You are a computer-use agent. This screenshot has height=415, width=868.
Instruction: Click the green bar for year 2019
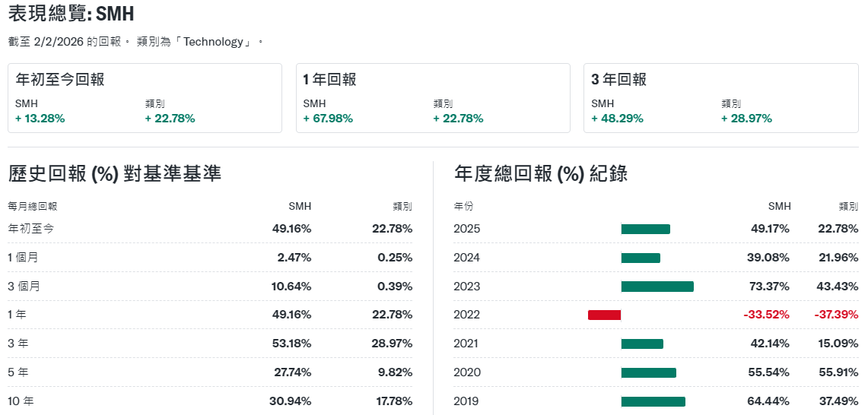click(x=653, y=401)
